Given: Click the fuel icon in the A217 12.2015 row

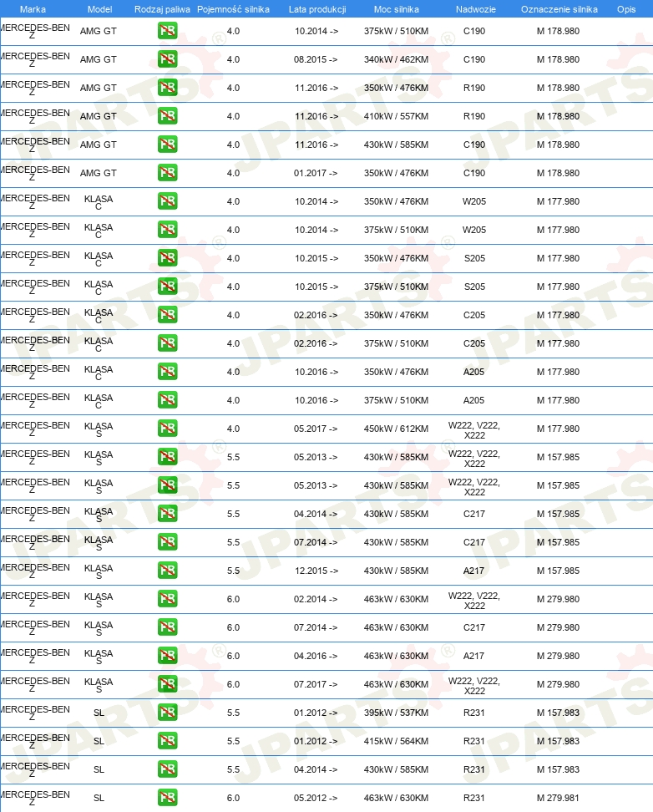Looking at the screenshot, I should [x=167, y=571].
